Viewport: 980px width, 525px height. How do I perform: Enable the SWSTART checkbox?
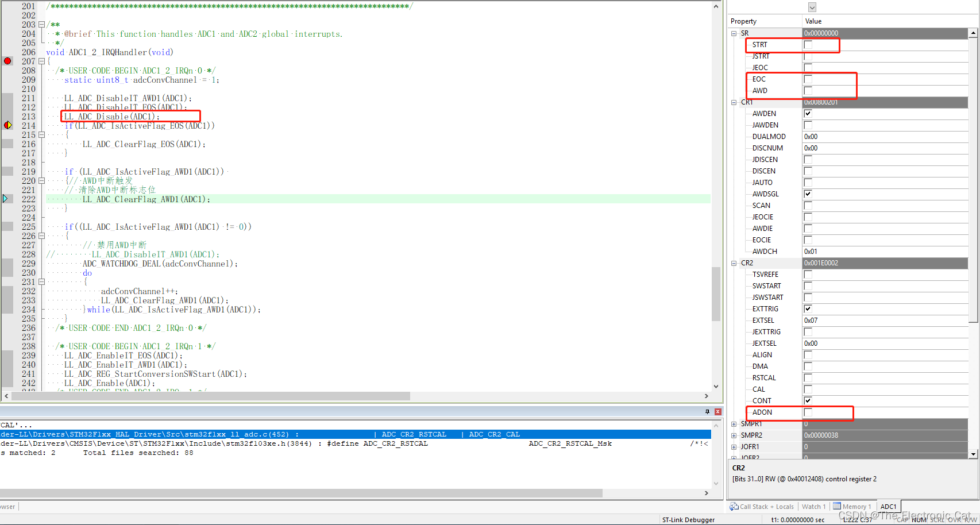tap(808, 286)
